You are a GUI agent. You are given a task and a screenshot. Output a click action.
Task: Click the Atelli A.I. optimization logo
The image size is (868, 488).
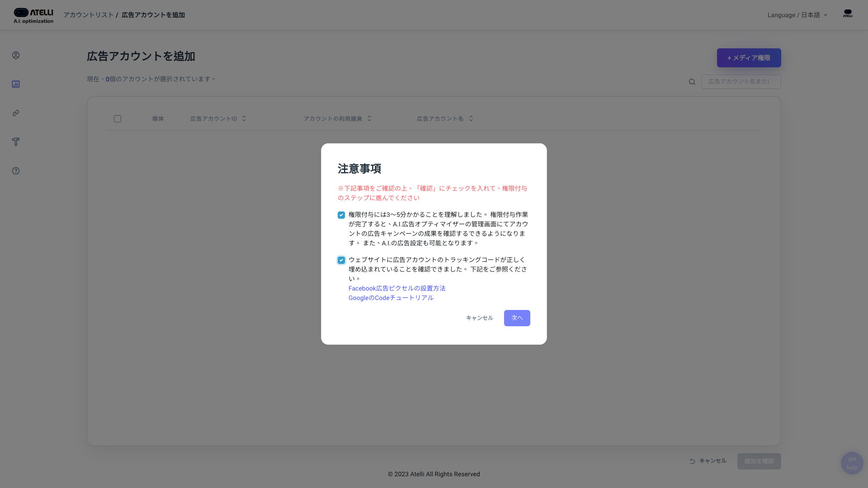pos(33,15)
